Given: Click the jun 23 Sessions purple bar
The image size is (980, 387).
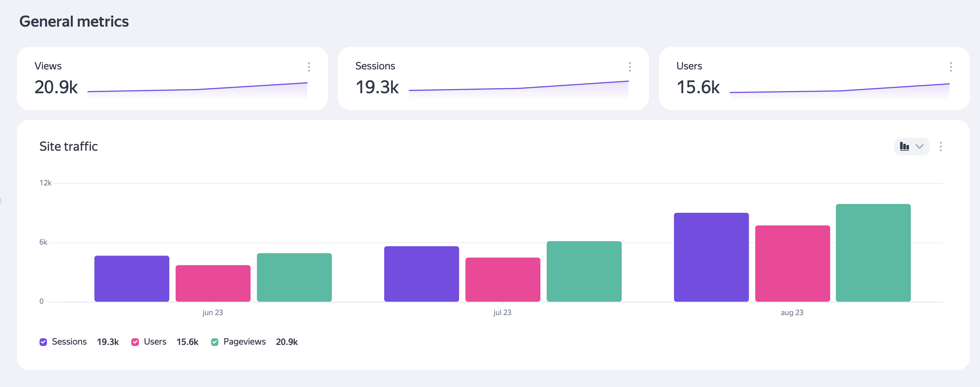Looking at the screenshot, I should click(132, 278).
